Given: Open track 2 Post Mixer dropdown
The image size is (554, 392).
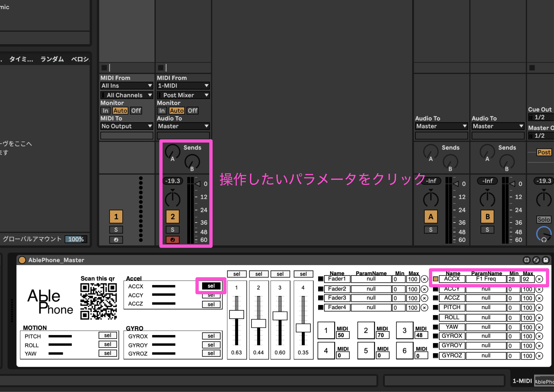Looking at the screenshot, I should point(183,95).
